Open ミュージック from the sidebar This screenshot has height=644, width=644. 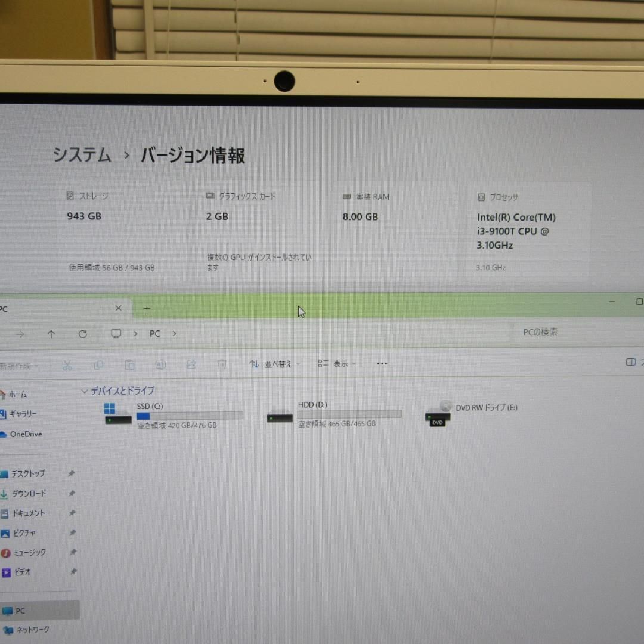pos(27,552)
